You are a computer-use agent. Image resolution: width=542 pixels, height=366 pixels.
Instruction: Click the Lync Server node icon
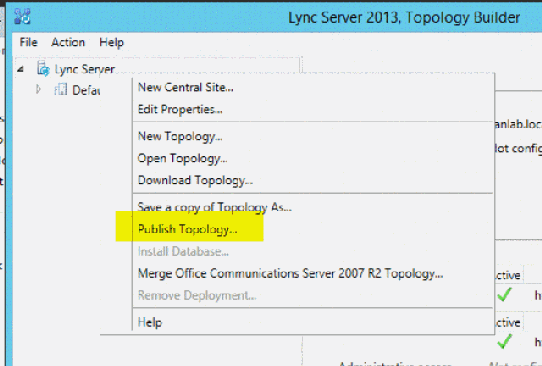coord(43,68)
